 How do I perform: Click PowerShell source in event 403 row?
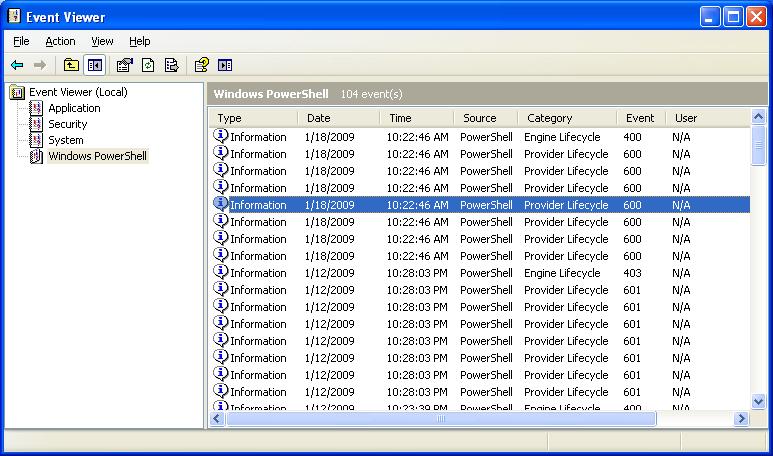coord(486,273)
